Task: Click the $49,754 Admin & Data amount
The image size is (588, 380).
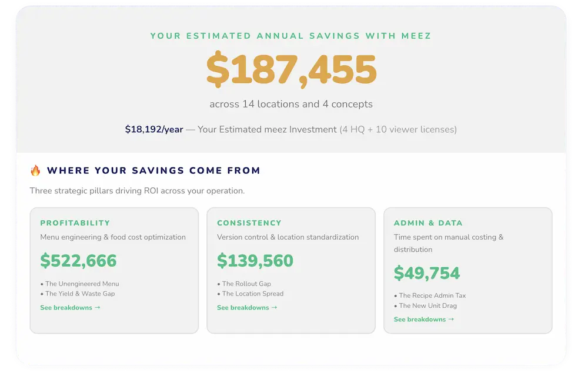Action: coord(427,273)
